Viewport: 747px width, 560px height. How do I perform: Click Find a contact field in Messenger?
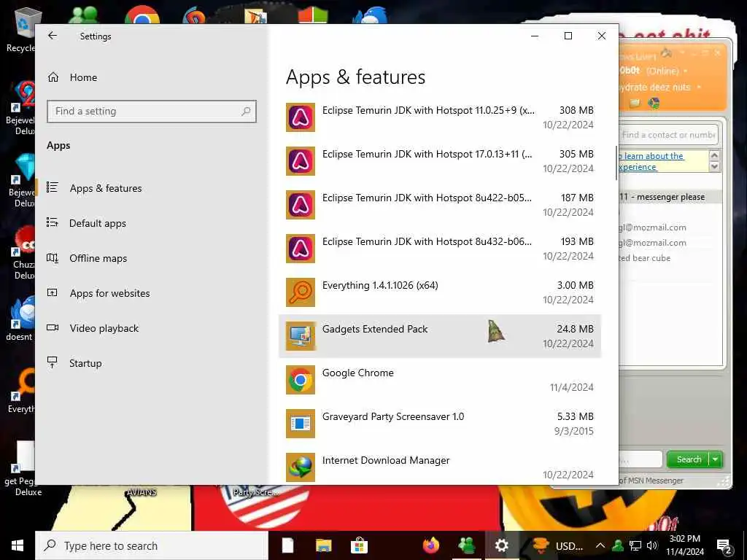668,135
